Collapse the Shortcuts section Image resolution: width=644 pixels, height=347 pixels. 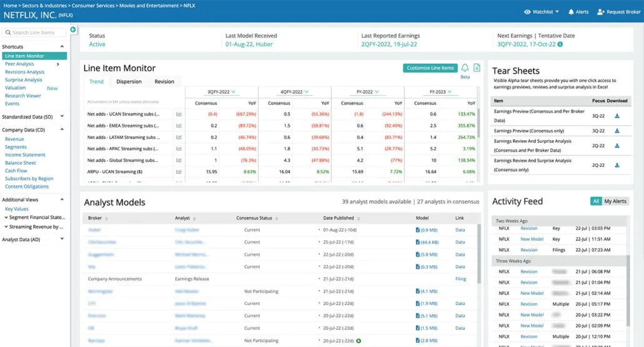[62, 47]
